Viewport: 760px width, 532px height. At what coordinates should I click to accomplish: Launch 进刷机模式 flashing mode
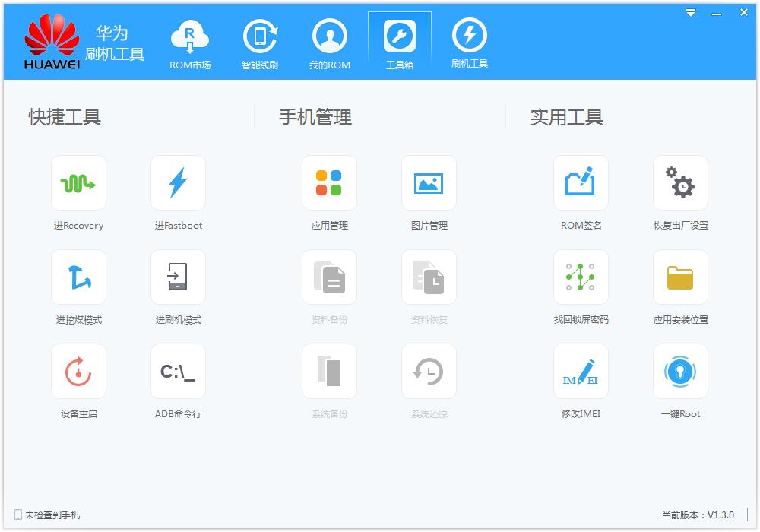pyautogui.click(x=178, y=277)
